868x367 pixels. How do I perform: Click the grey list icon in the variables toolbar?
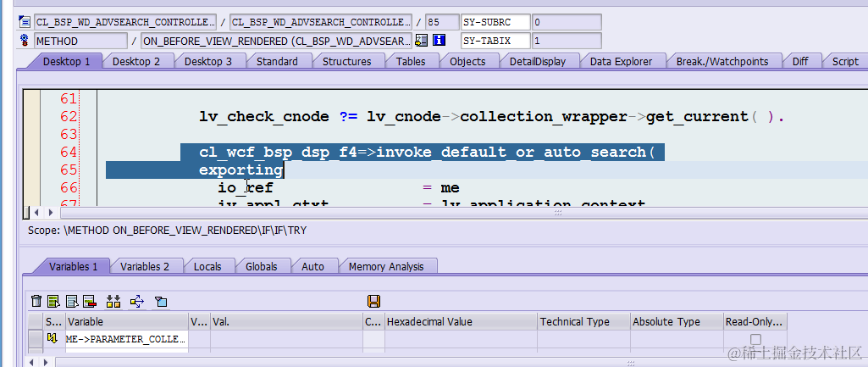[72, 302]
